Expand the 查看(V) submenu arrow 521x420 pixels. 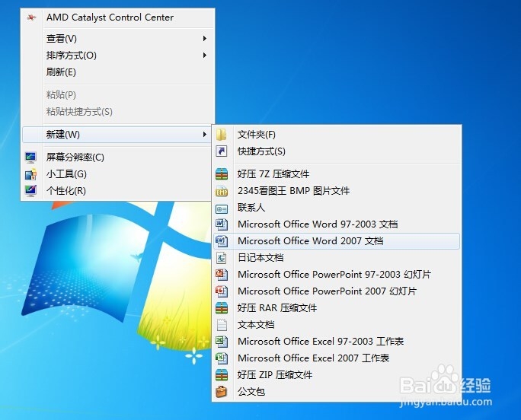(205, 39)
